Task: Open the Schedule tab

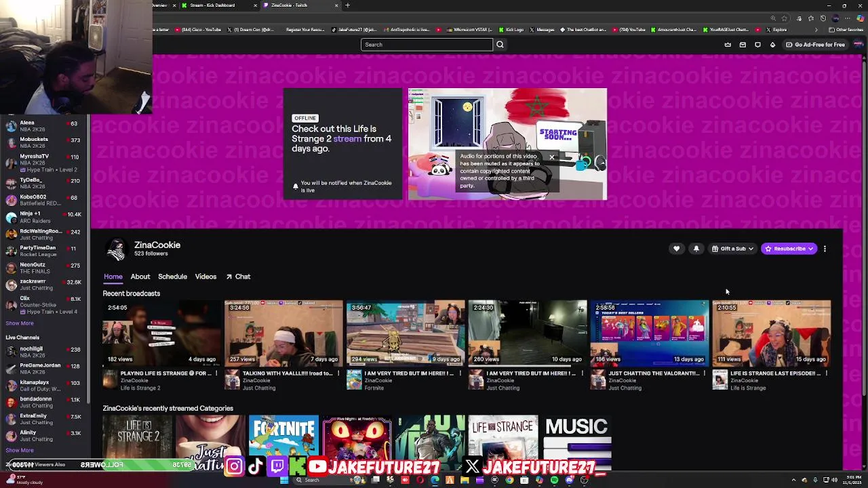Action: 172,277
